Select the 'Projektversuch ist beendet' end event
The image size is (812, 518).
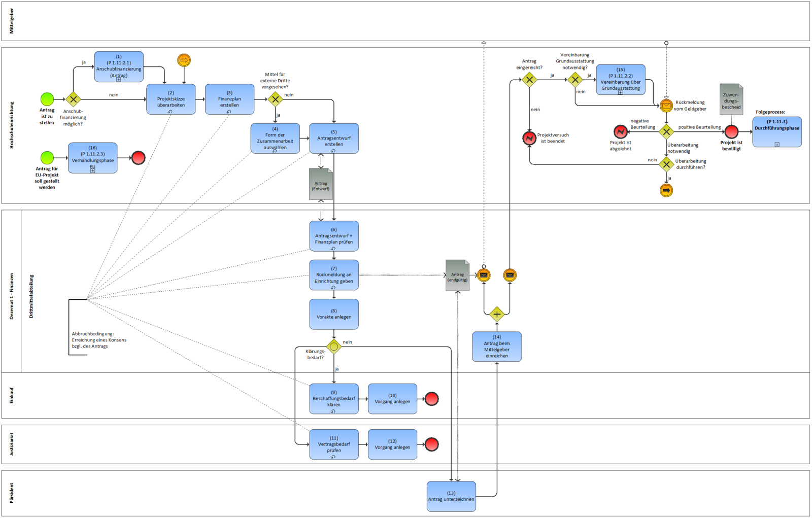529,138
